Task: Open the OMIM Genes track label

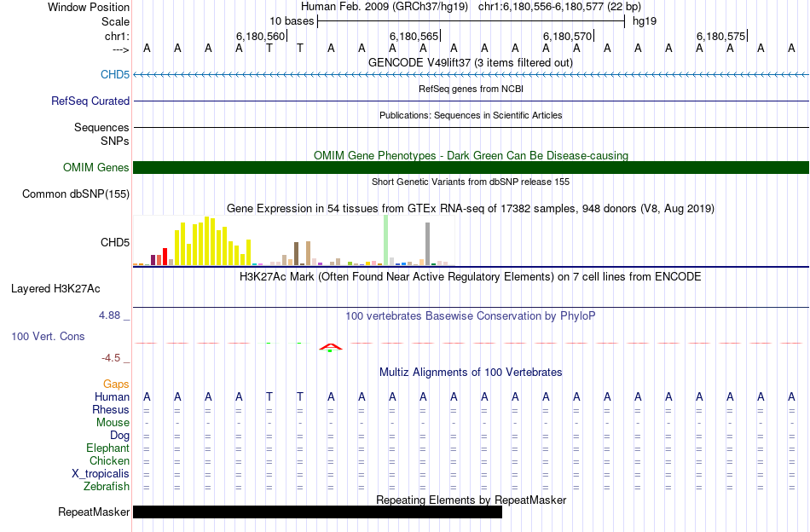Action: coord(95,167)
